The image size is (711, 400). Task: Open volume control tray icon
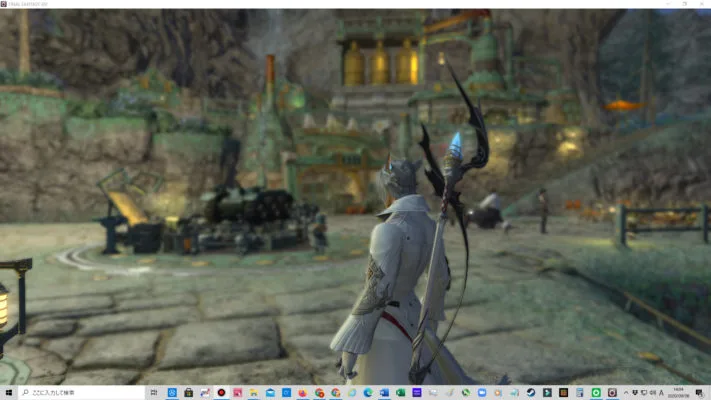(653, 393)
